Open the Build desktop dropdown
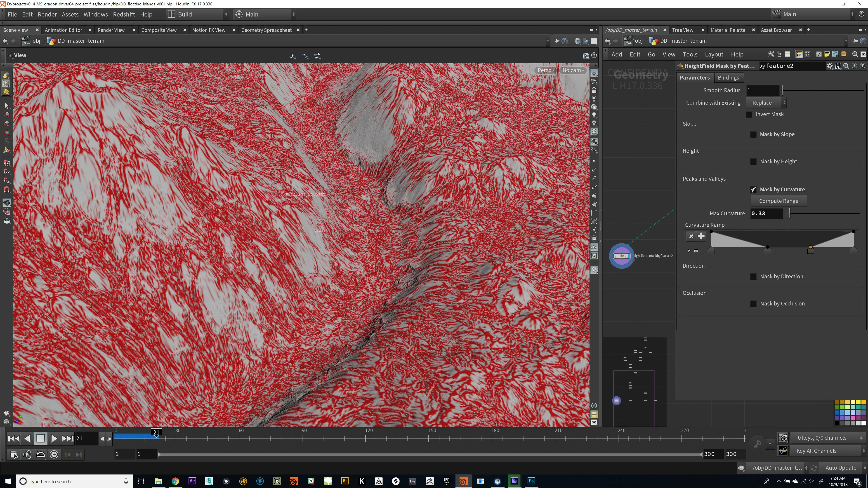 (198, 14)
